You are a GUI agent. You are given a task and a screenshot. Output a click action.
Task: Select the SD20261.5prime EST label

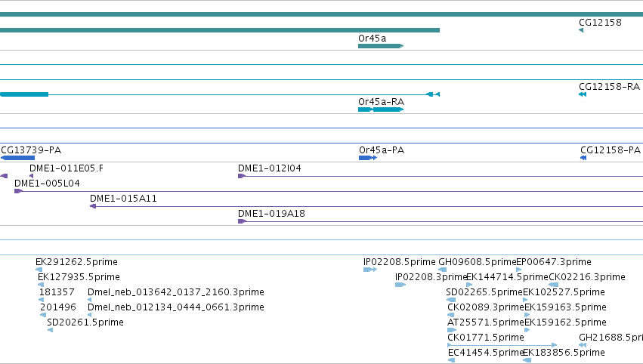85,322
